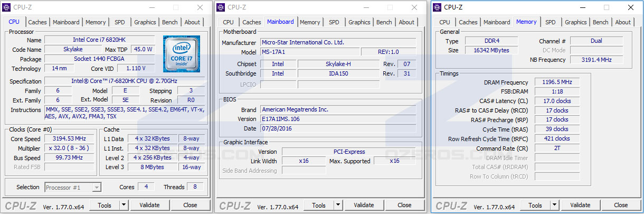Image resolution: width=644 pixels, height=214 pixels.
Task: Click the motherboard model field MS-17A1
Action: (310, 52)
